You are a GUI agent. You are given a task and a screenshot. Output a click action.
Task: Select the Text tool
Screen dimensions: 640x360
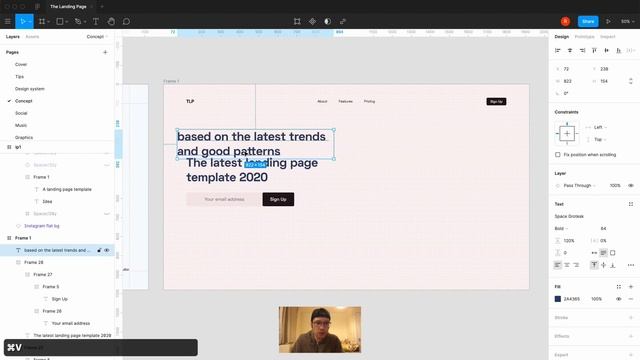click(x=96, y=21)
